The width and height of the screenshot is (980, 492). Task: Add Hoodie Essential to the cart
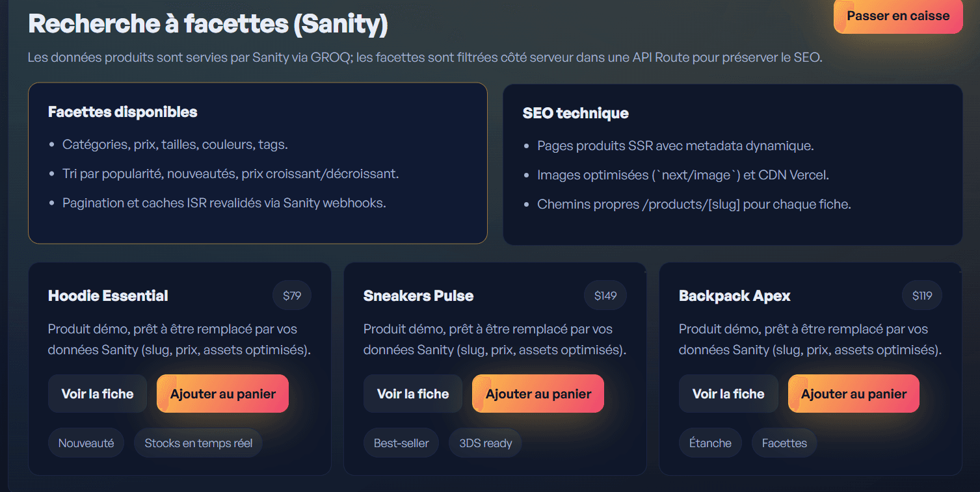point(222,394)
